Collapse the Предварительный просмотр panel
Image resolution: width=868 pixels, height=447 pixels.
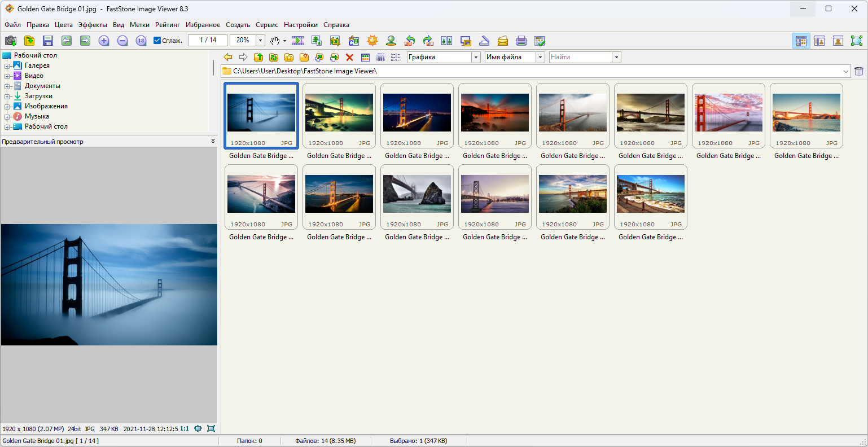pyautogui.click(x=213, y=142)
